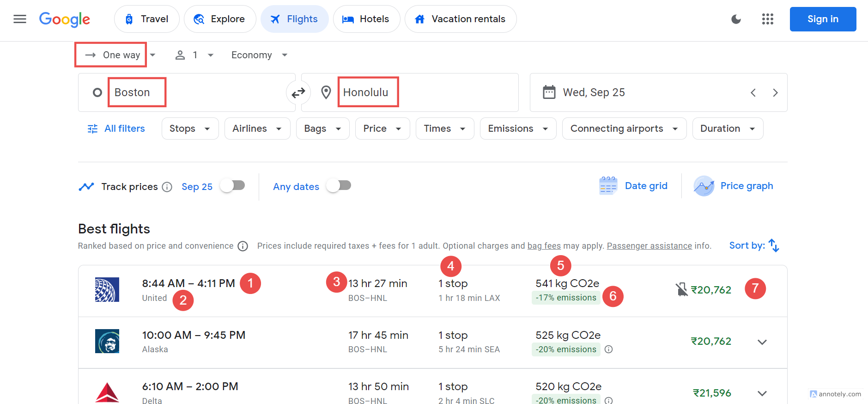Viewport: 868px width, 404px height.
Task: Open the Emissions filter
Action: coord(518,129)
